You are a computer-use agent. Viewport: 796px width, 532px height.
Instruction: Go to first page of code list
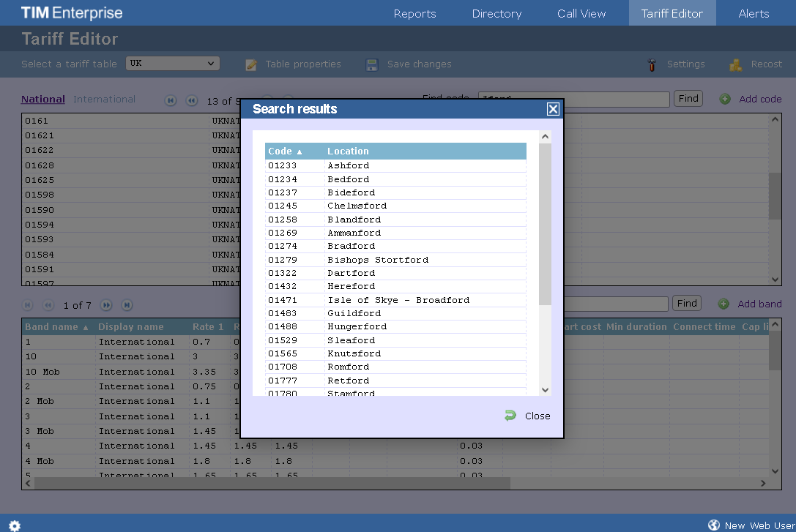(x=171, y=101)
